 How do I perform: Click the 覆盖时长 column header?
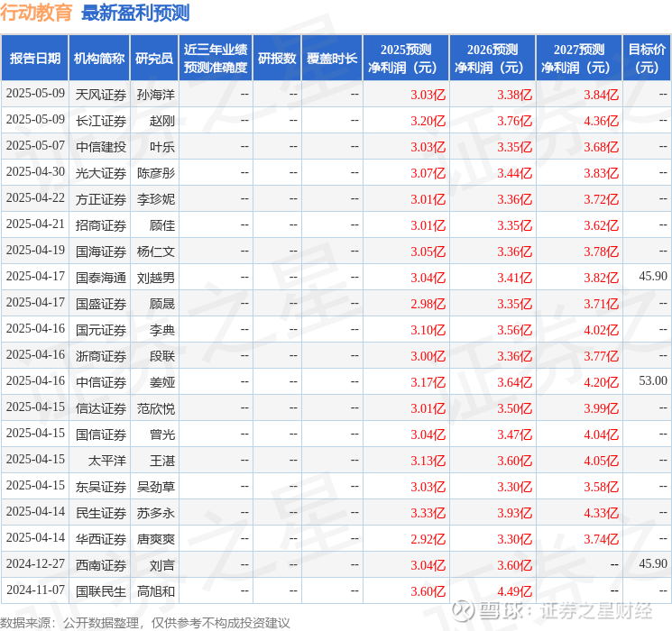[x=332, y=59]
